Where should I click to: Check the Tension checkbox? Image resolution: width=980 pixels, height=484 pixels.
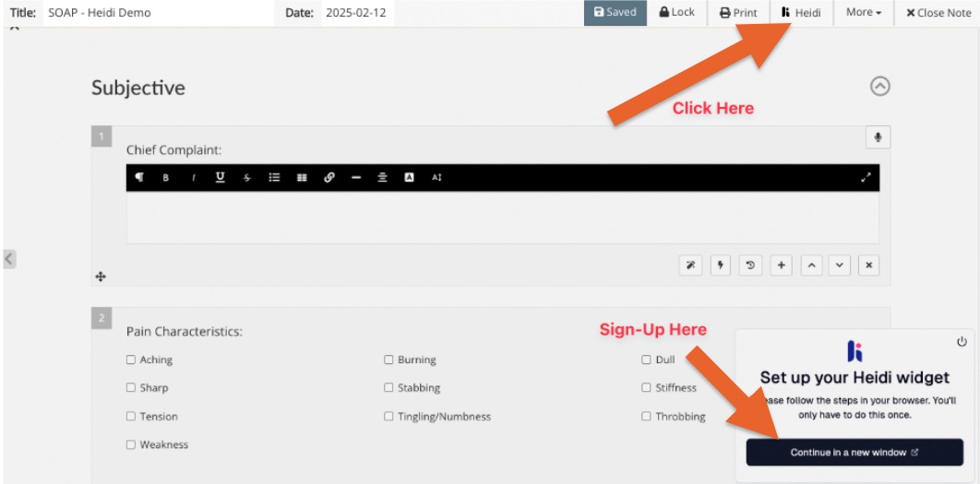(131, 416)
